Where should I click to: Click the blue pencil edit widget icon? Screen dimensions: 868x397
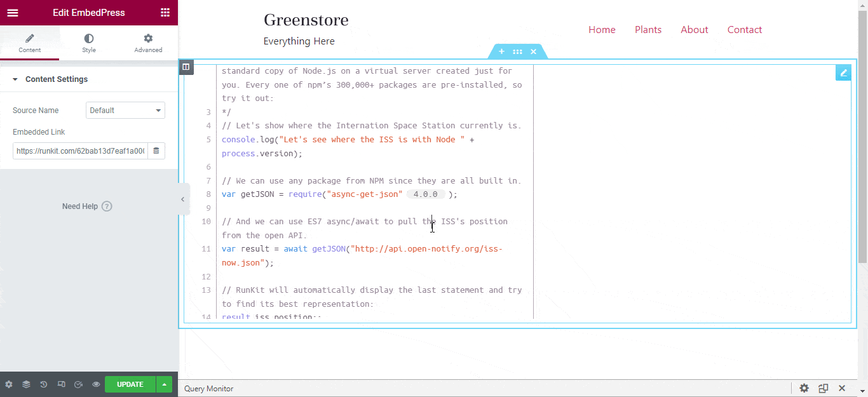[843, 72]
